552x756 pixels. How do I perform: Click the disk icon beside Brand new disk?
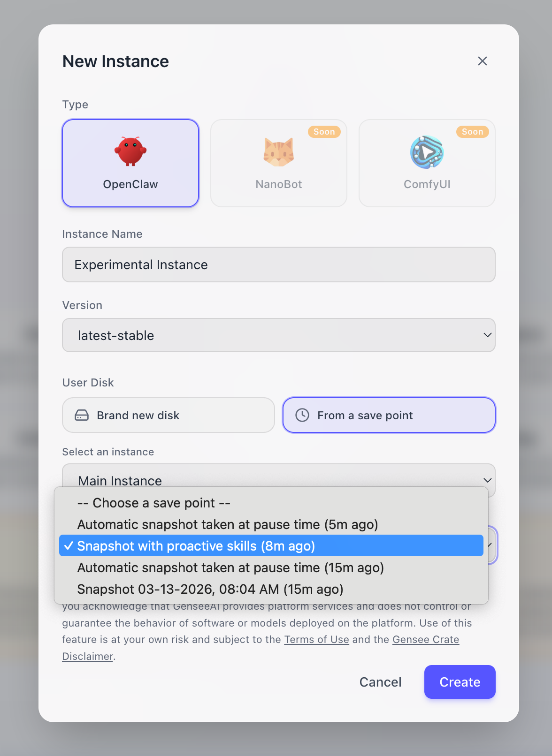click(x=82, y=415)
